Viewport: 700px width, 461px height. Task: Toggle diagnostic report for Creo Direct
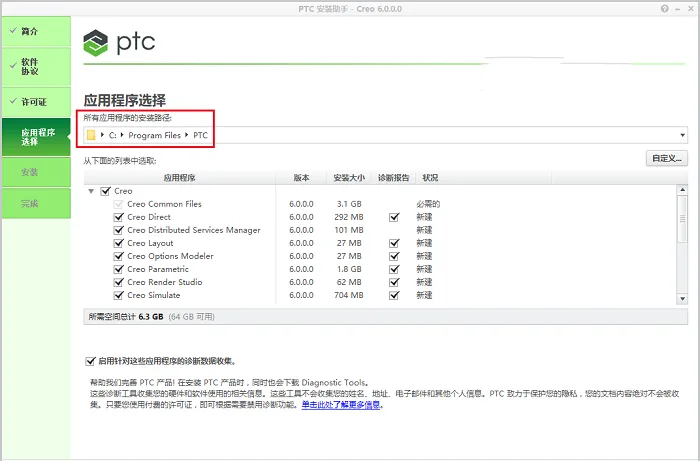[394, 217]
